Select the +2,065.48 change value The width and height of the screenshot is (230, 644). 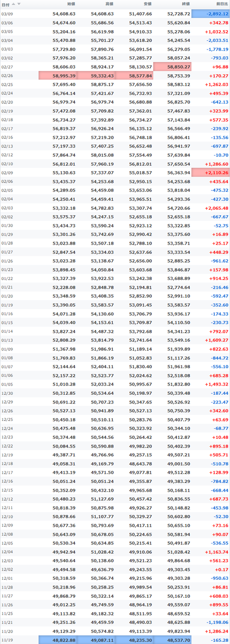tap(216, 208)
